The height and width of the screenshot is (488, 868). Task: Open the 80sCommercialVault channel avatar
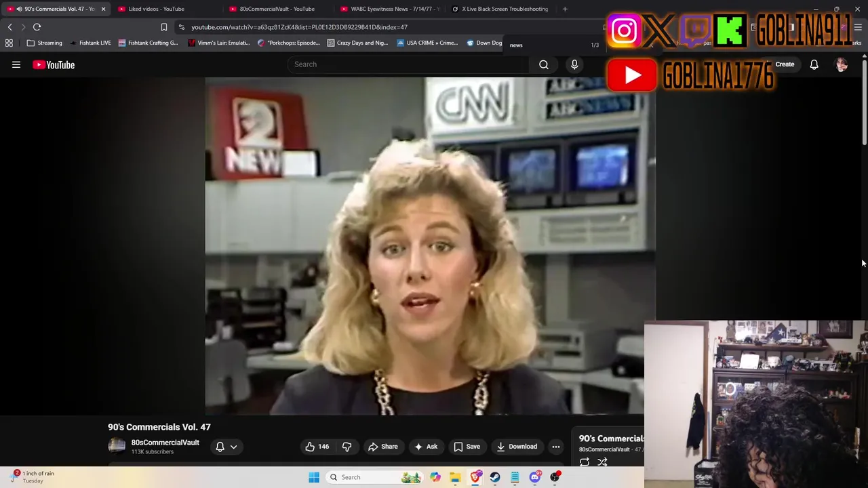(x=117, y=446)
